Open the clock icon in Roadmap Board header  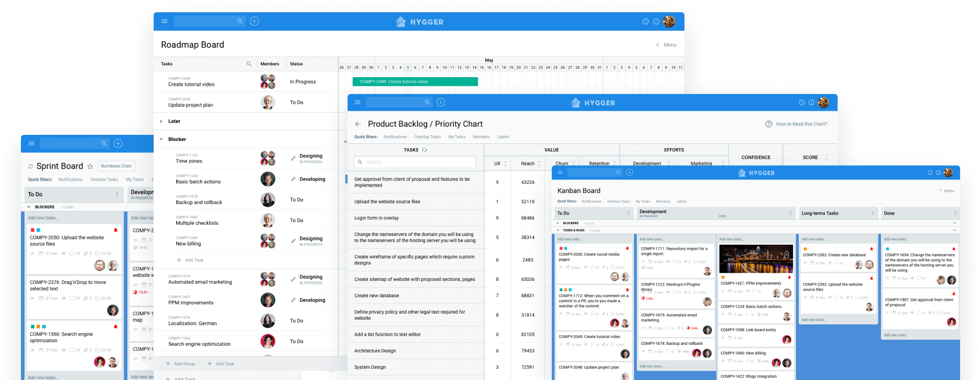click(645, 21)
